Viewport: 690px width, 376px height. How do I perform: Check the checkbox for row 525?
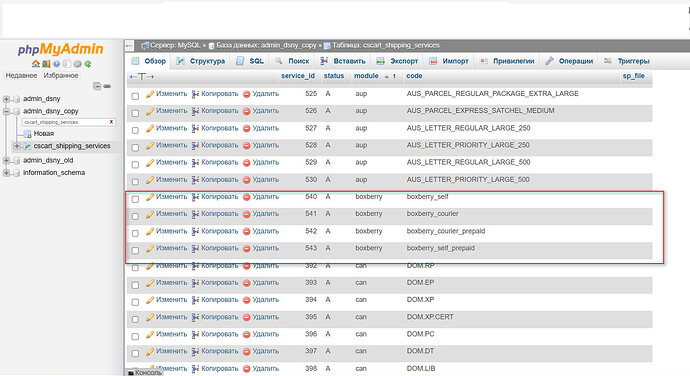coord(135,96)
